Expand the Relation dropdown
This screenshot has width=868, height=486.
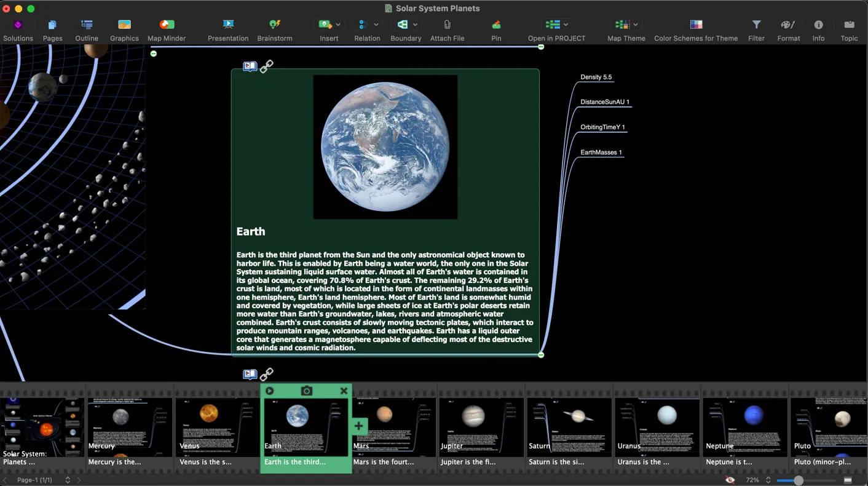(376, 25)
